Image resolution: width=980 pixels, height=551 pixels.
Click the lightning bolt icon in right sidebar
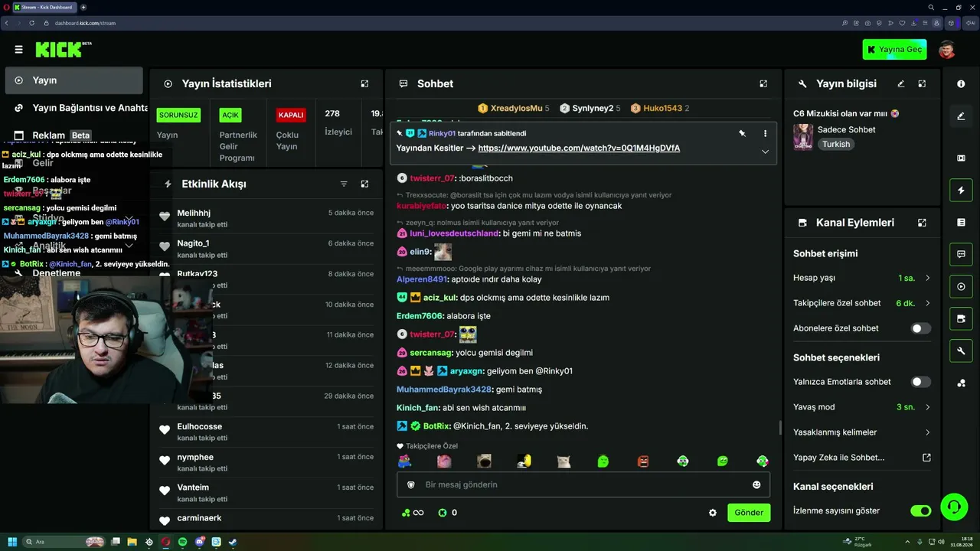961,190
